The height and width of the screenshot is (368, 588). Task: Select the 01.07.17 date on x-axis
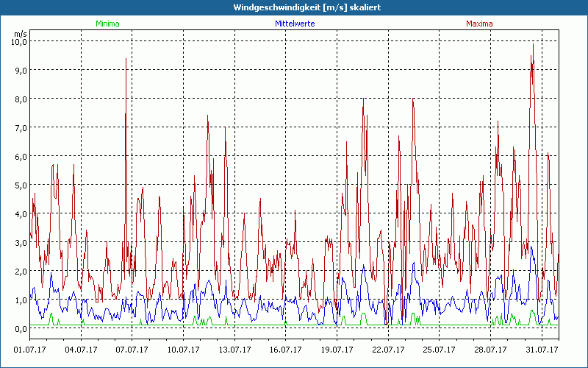pos(30,350)
